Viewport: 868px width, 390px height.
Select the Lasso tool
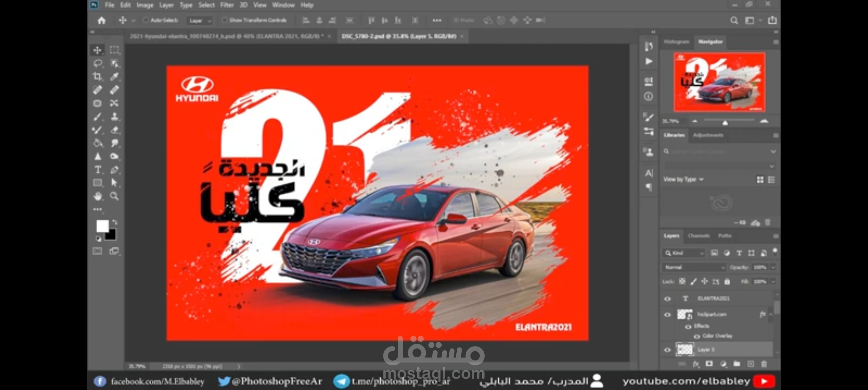tap(97, 63)
